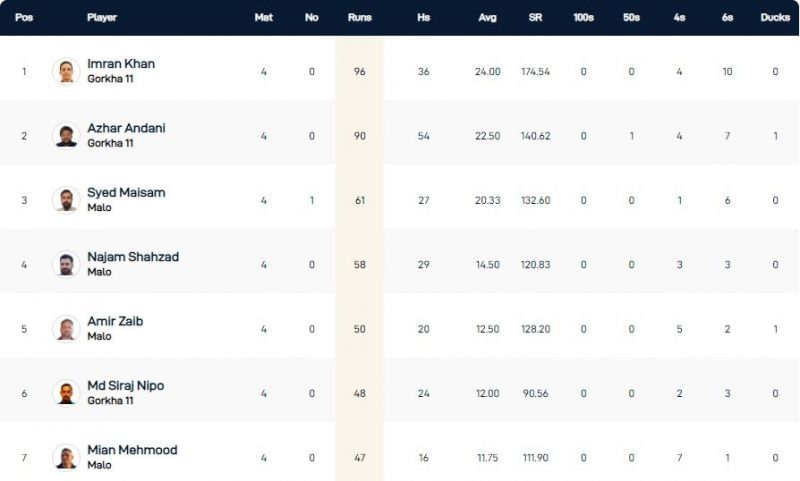
Task: Sort table by Avg column header
Action: (x=487, y=18)
